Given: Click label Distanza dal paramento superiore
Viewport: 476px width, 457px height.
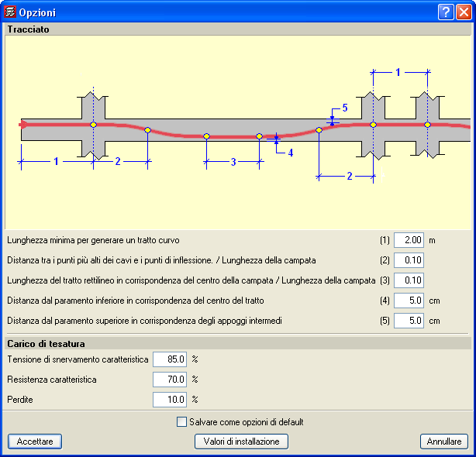Looking at the screenshot, I should point(144,321).
